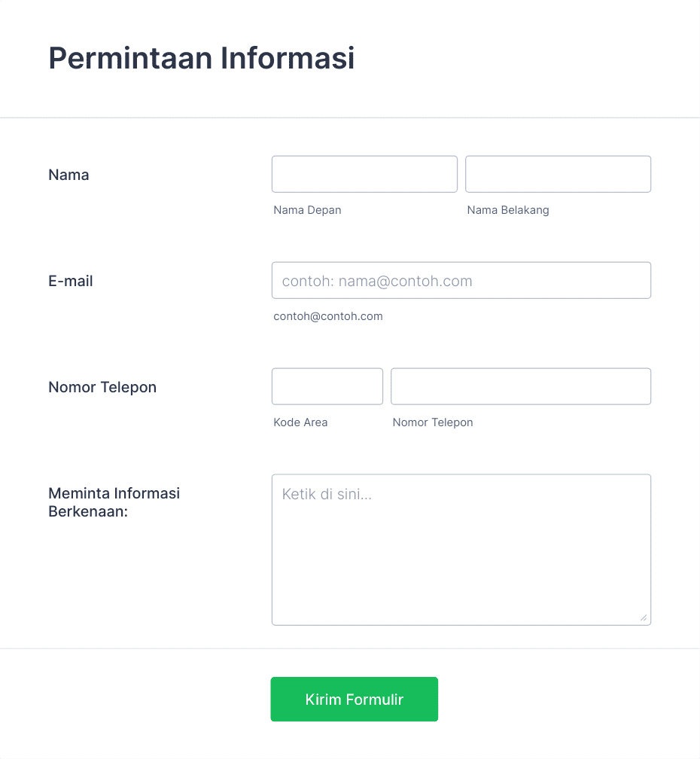Click the 'Nama Belakang' sublabel text
This screenshot has height=759, width=700.
click(x=508, y=210)
